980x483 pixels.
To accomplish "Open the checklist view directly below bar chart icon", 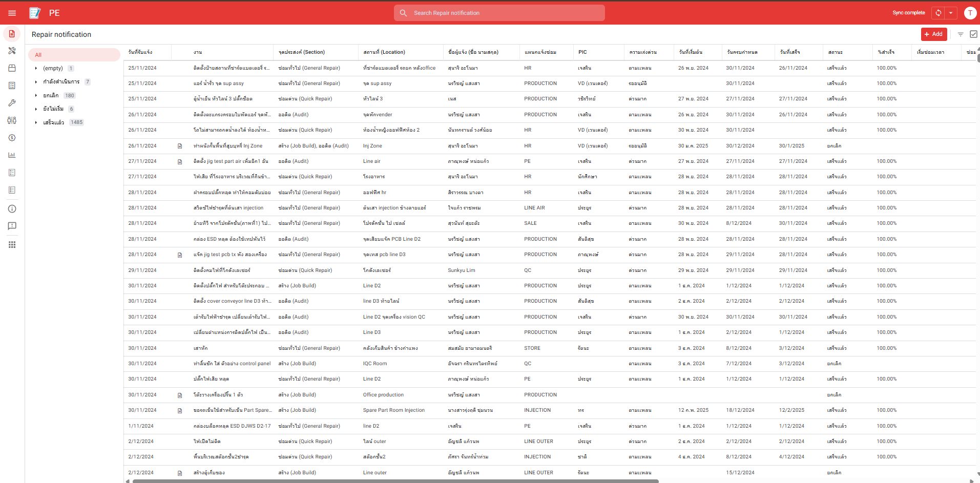I will point(12,173).
